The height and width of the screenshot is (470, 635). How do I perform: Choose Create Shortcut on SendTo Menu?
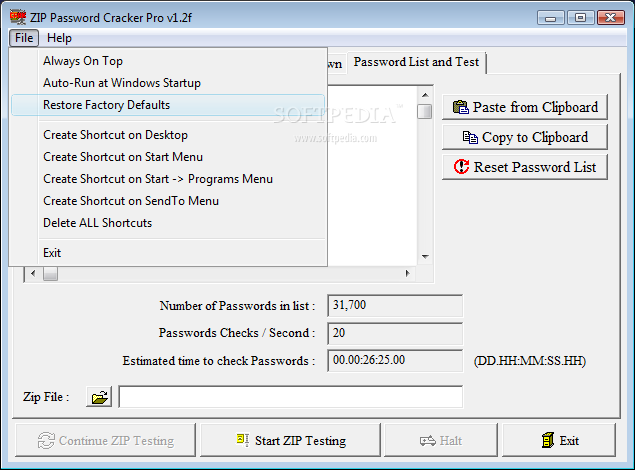point(168,201)
